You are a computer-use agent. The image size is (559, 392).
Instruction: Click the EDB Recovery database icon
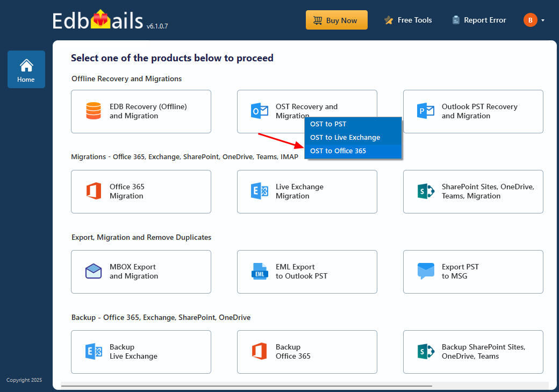click(94, 111)
